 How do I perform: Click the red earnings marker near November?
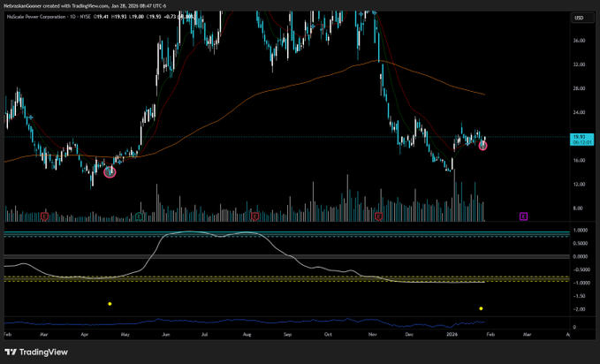tap(378, 216)
